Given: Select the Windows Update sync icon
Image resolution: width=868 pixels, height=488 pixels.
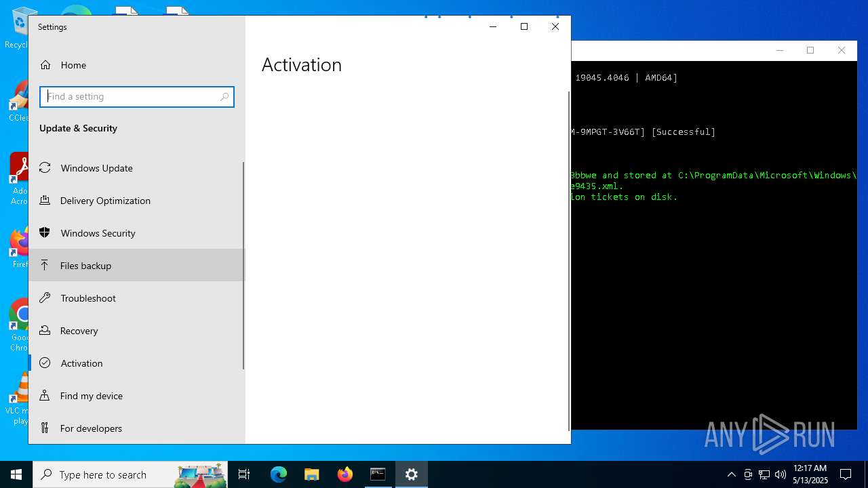Looking at the screenshot, I should [x=45, y=168].
